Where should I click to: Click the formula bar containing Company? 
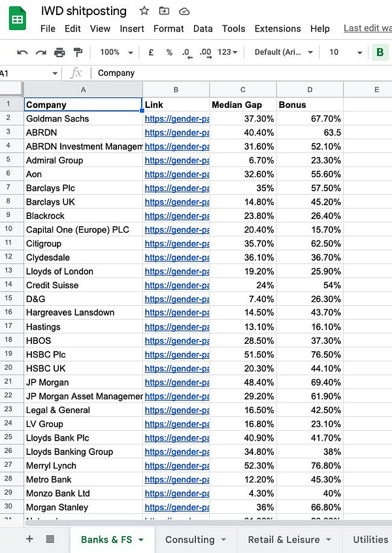(x=243, y=73)
